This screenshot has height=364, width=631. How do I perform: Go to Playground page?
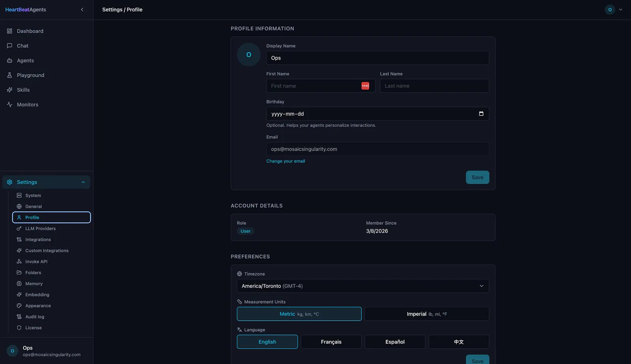[x=47, y=75]
